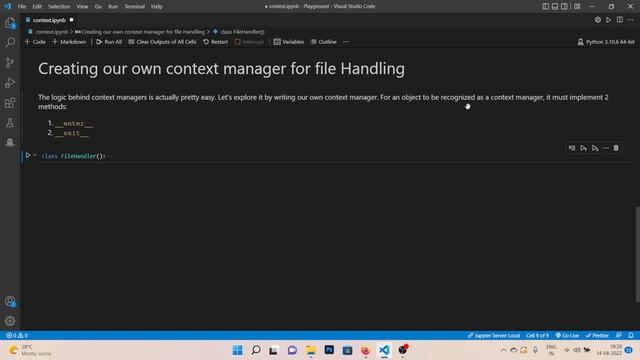The image size is (640, 360).
Task: Open the Testing flask view
Action: (x=10, y=122)
